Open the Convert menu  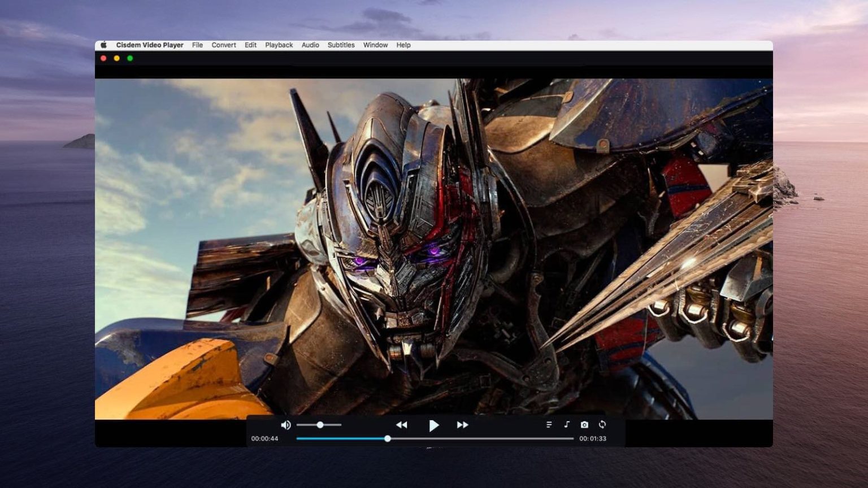point(224,45)
